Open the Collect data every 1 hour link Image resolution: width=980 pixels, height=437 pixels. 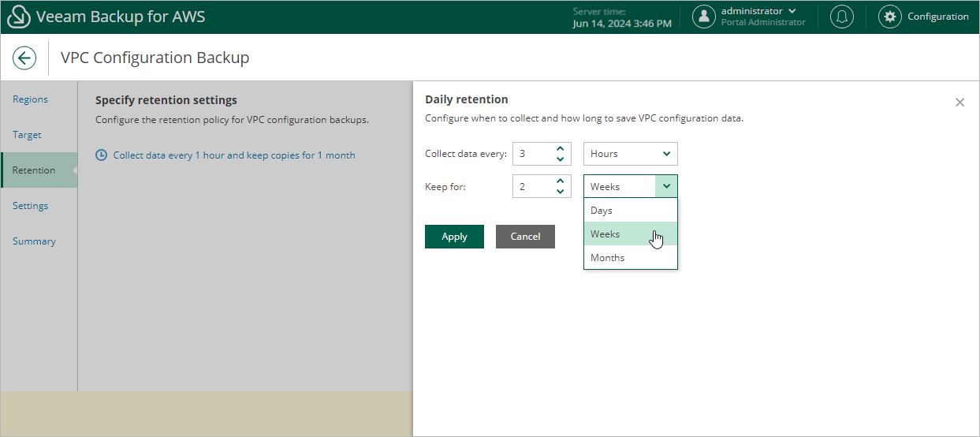click(234, 155)
